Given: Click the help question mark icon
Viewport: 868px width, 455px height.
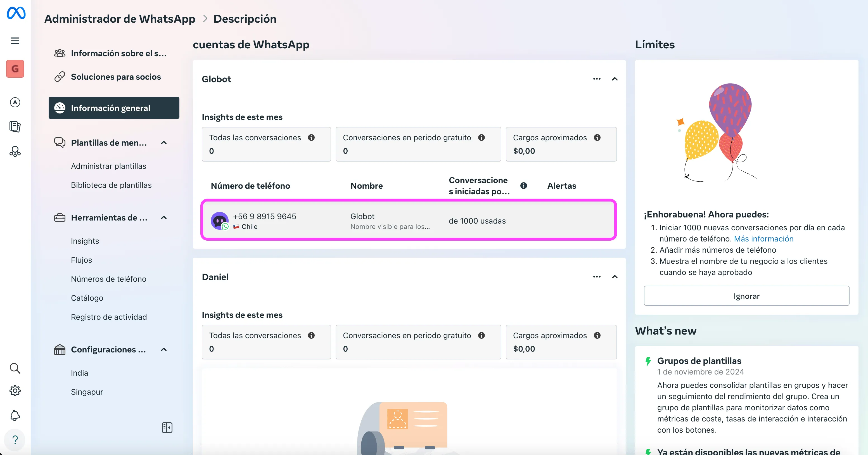Looking at the screenshot, I should point(15,440).
